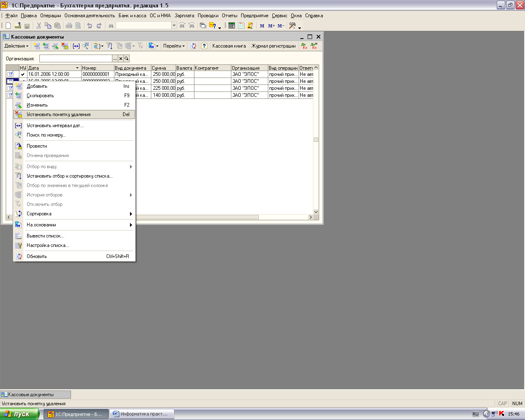The height and width of the screenshot is (420, 525).
Task: Open the Действия dropdown menu
Action: coord(16,46)
